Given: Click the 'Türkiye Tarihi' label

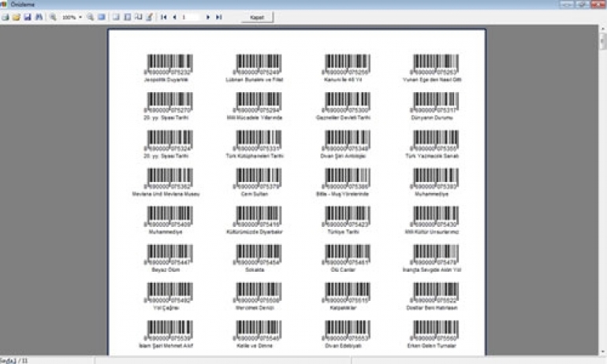Looking at the screenshot, I should [343, 232].
